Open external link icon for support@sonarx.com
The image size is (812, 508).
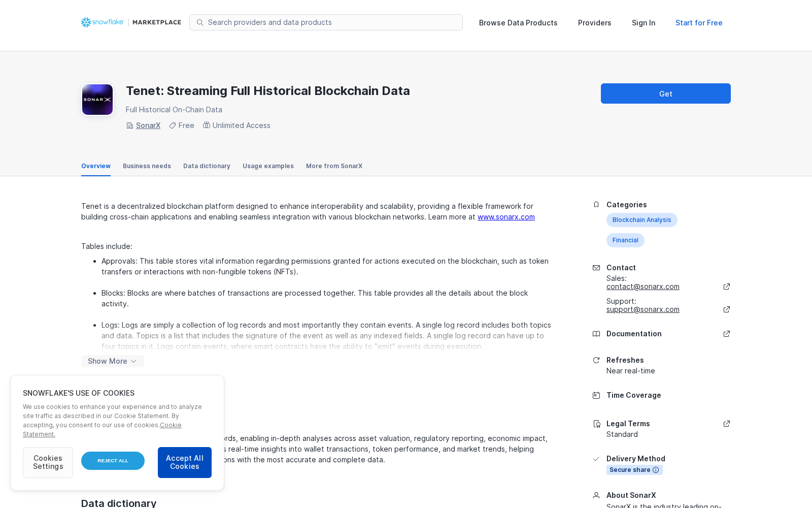coord(727,309)
